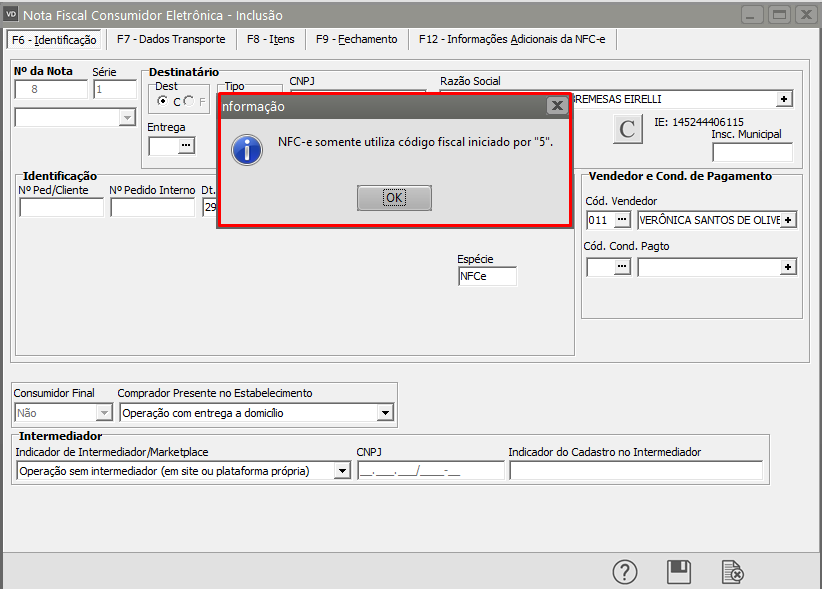Click the cancel document icon
The width and height of the screenshot is (822, 589).
tap(733, 571)
